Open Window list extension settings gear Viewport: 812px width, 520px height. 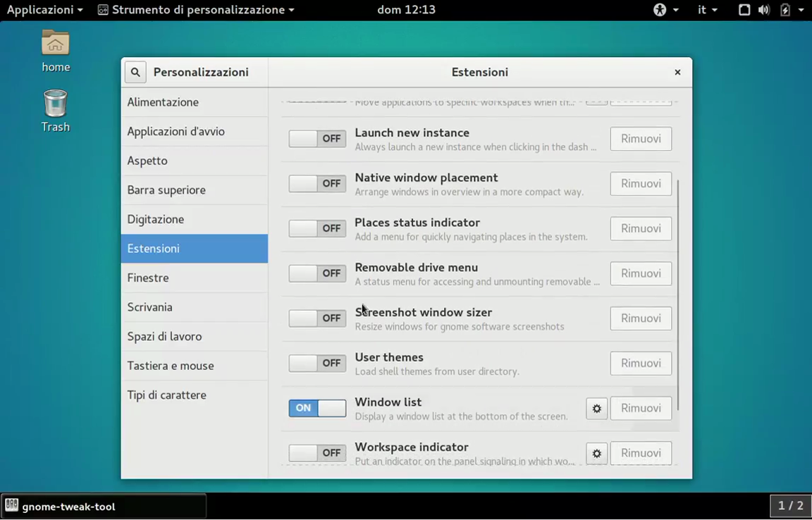coord(596,409)
